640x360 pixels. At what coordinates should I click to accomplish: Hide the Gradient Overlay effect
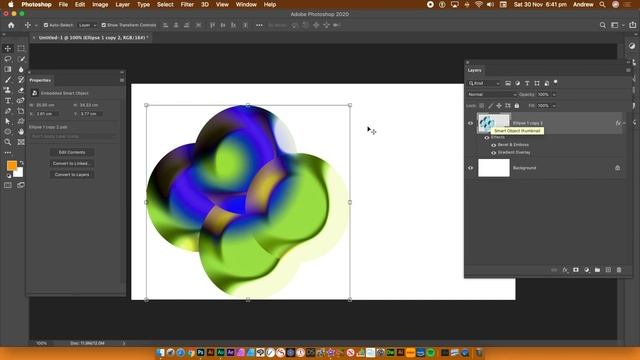point(493,153)
